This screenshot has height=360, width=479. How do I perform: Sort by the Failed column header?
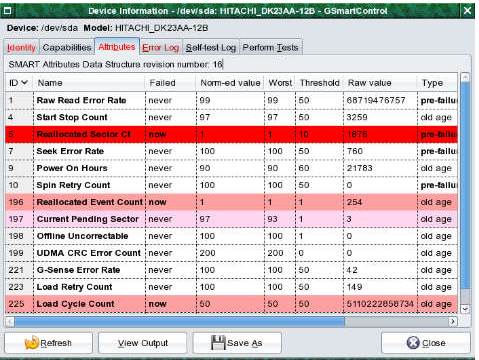pos(170,83)
